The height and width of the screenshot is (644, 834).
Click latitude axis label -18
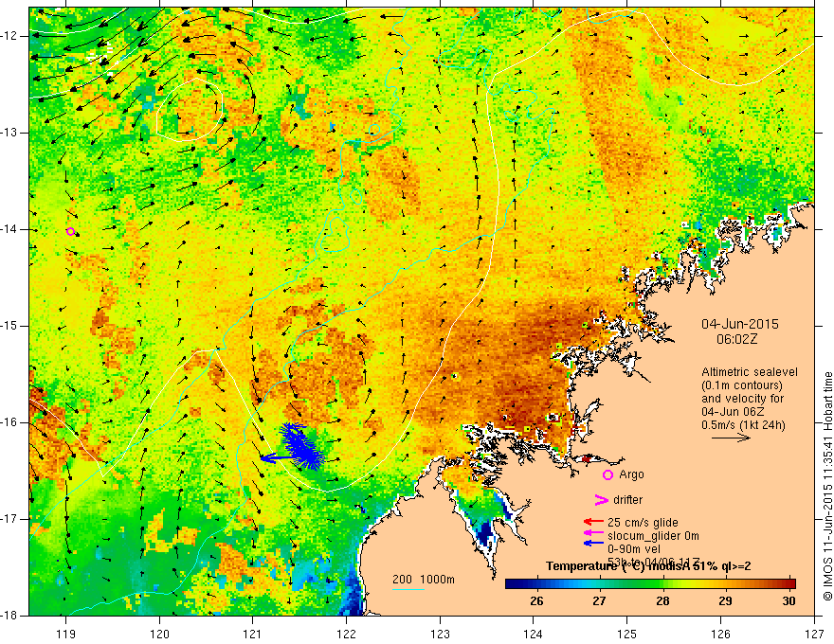pyautogui.click(x=9, y=616)
